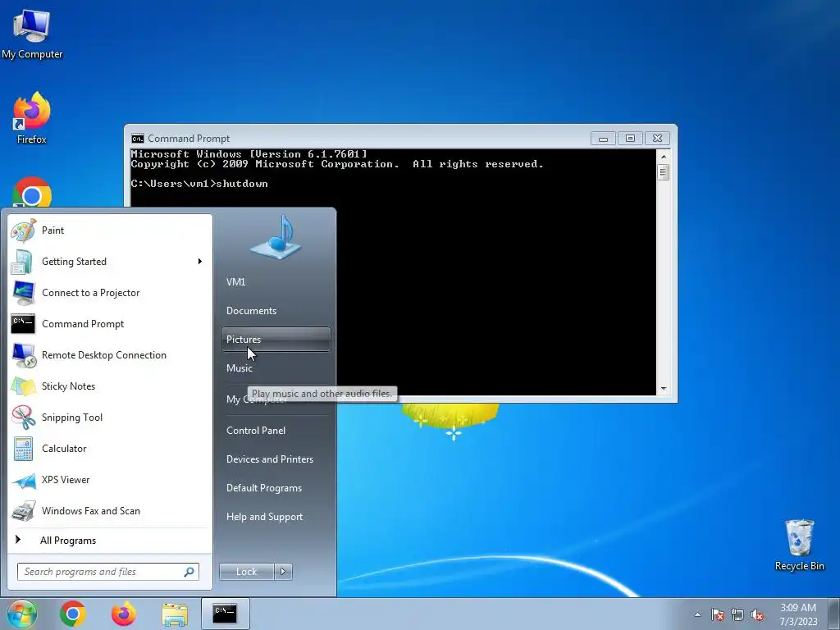
Task: Click Command Prompt scrollbar up arrow
Action: pyautogui.click(x=663, y=156)
